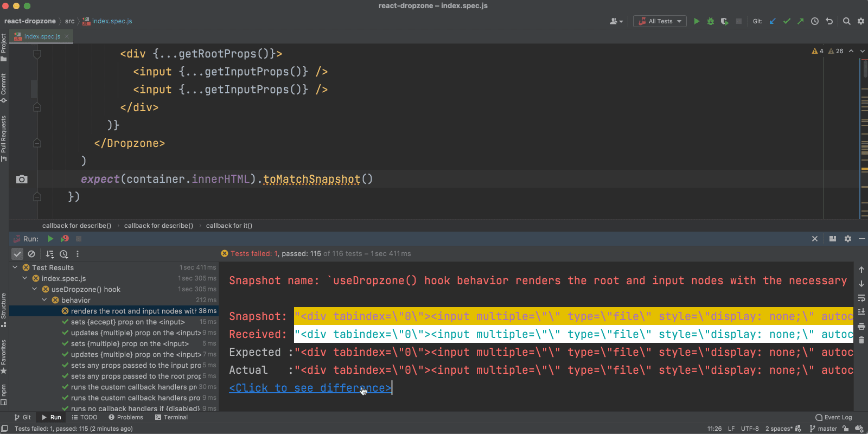Collapse the index.spec.js test node
Image resolution: width=868 pixels, height=434 pixels.
pos(25,278)
